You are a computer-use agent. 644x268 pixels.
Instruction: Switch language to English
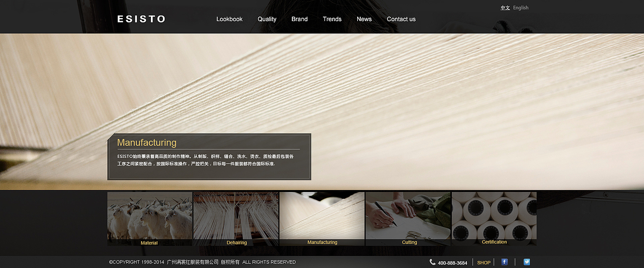pos(521,8)
